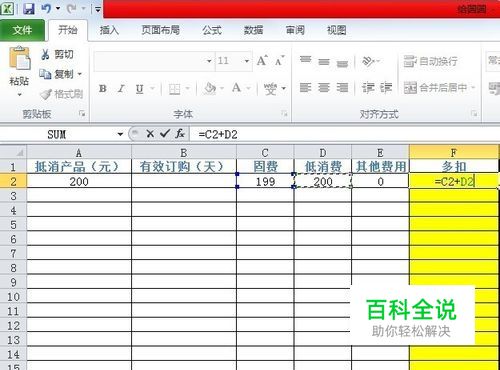
Task: Click cell C2 containing 199
Action: [x=265, y=181]
